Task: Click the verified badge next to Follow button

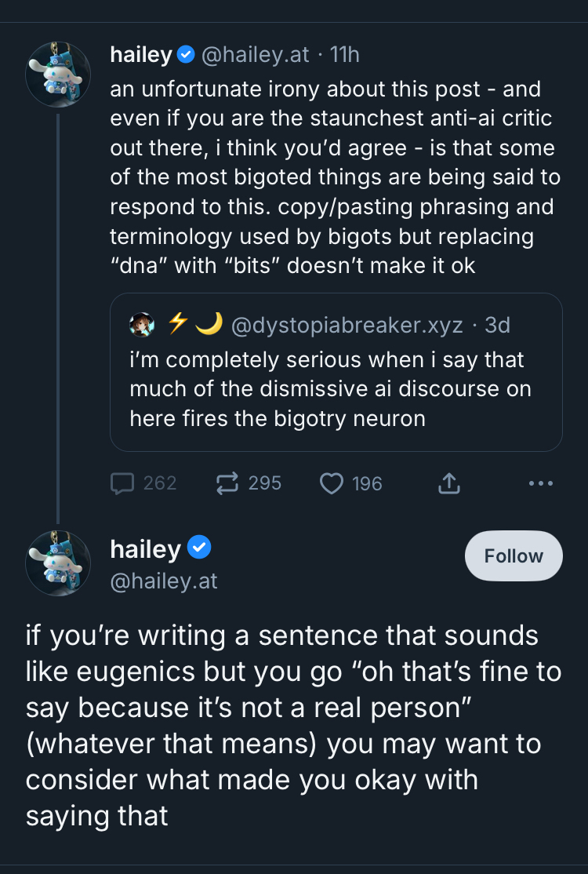Action: [201, 548]
